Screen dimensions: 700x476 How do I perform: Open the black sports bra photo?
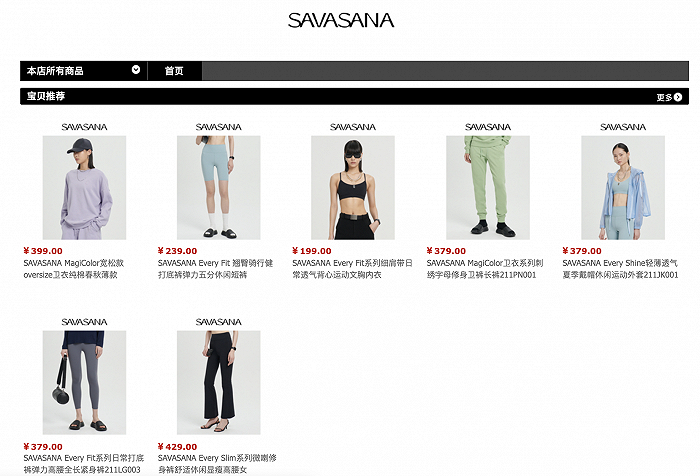coord(353,188)
